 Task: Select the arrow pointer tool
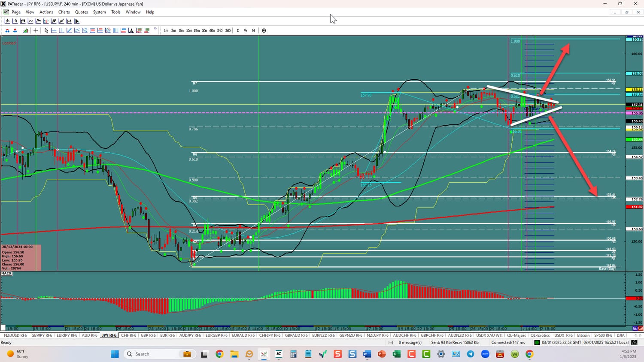pos(46,30)
